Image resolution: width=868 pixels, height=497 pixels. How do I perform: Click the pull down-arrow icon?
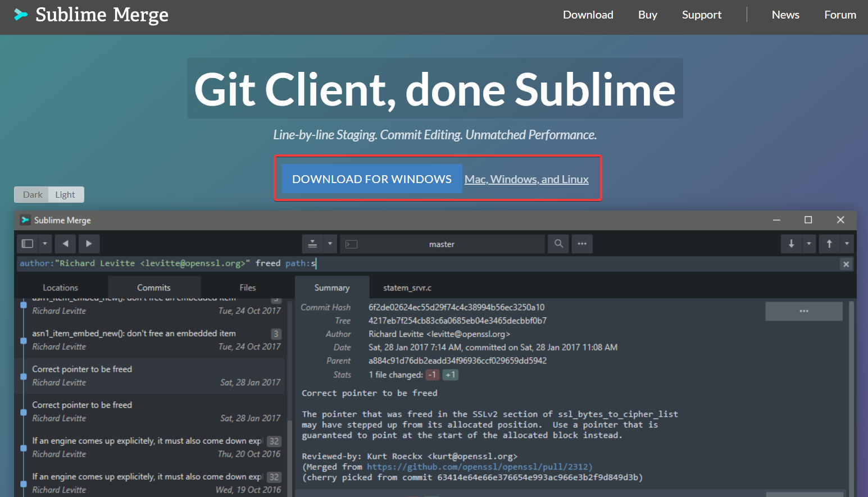pos(791,244)
